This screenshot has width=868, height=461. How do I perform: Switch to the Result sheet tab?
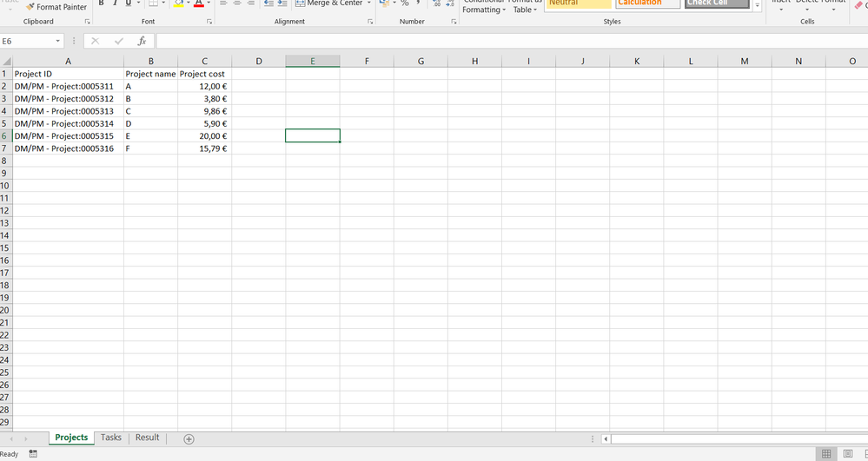click(x=147, y=438)
